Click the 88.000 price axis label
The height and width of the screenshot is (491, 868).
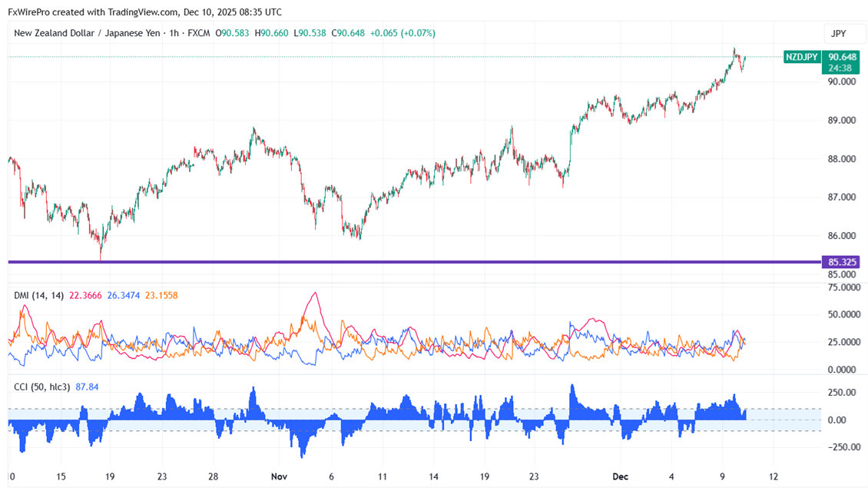[842, 159]
